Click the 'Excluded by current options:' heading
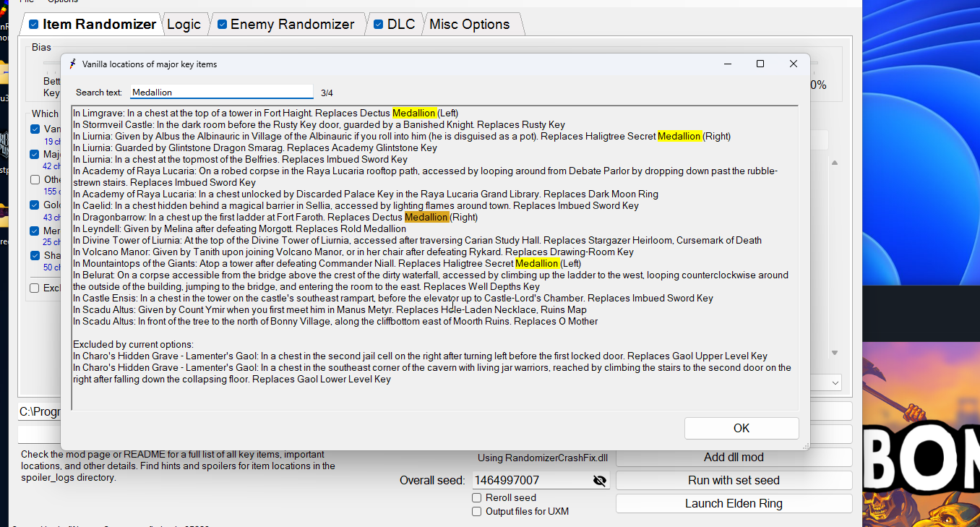The image size is (980, 527). point(133,345)
